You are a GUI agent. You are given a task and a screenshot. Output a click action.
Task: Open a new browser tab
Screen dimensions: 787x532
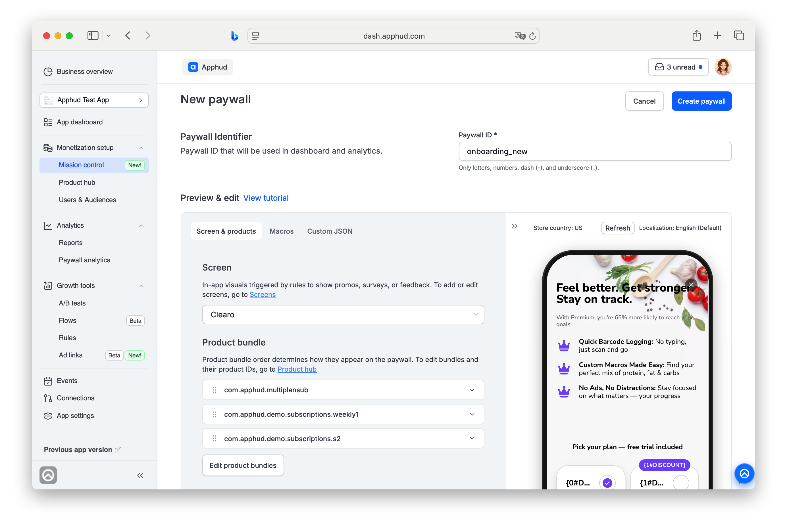(717, 35)
